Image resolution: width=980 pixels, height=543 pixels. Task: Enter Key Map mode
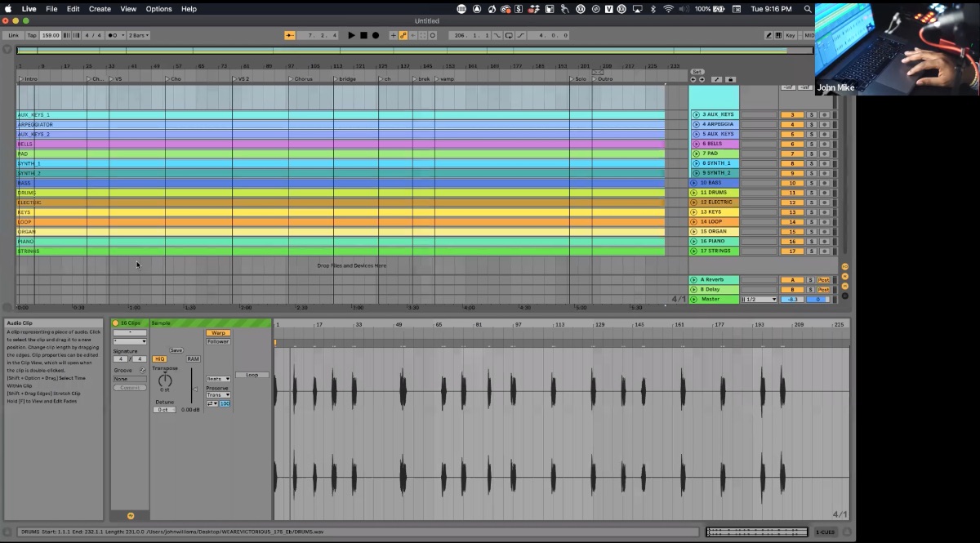click(x=790, y=35)
